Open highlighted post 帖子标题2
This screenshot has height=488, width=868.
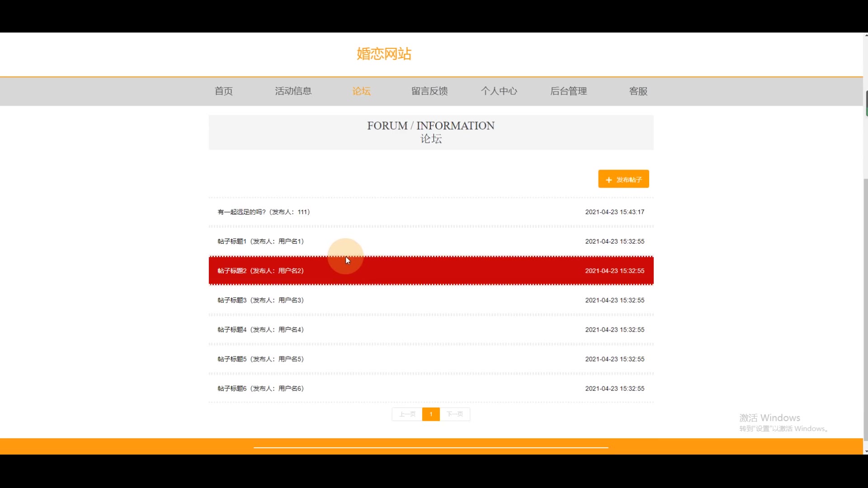tap(260, 271)
